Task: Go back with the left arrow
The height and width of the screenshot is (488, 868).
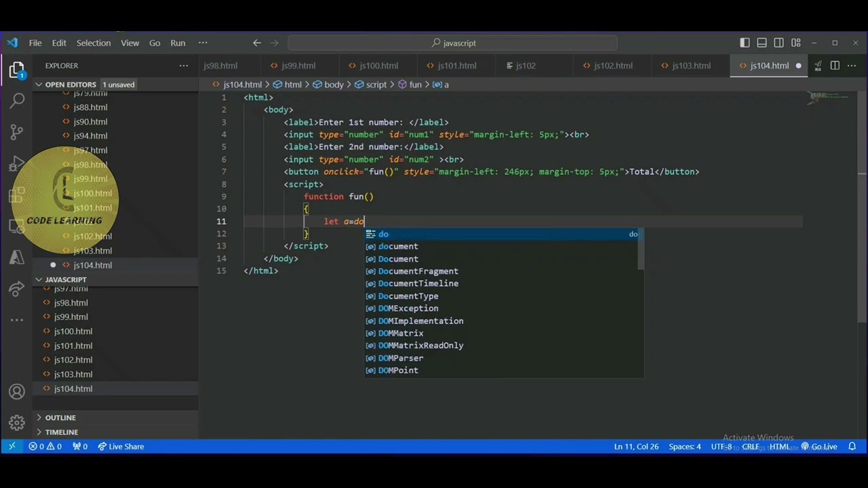Action: tap(257, 43)
